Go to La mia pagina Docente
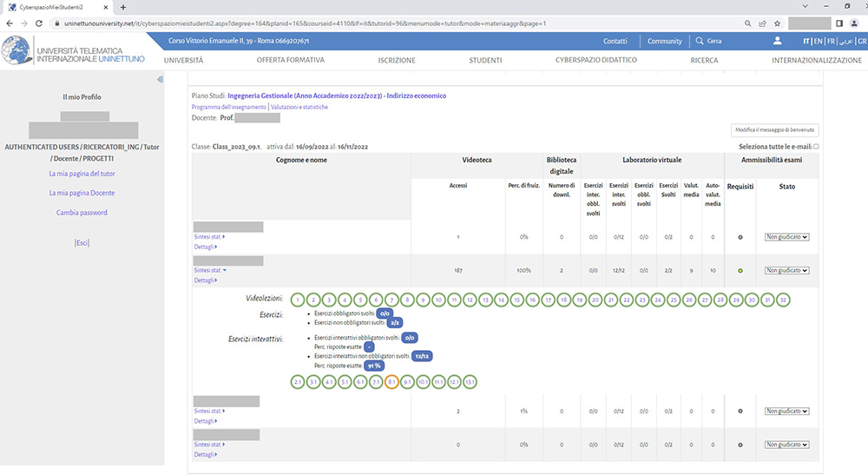This screenshot has height=475, width=868. point(82,193)
